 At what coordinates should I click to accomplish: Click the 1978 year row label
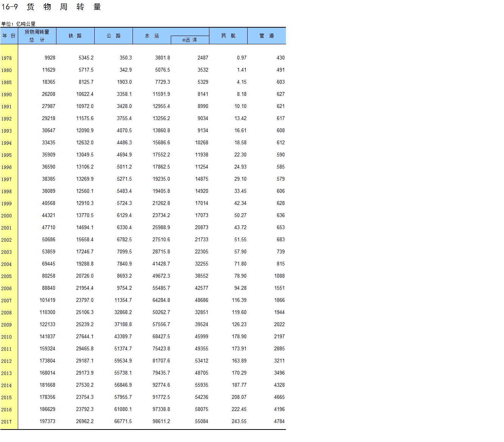6,58
